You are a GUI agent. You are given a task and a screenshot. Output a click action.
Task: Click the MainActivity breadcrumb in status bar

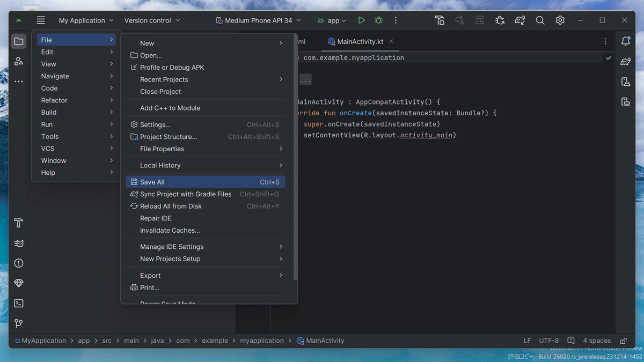click(321, 341)
